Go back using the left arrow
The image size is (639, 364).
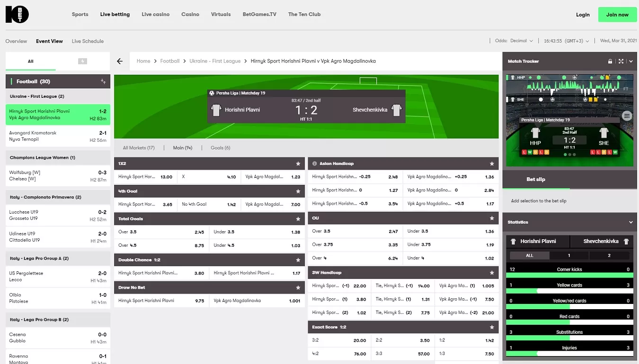pos(120,61)
